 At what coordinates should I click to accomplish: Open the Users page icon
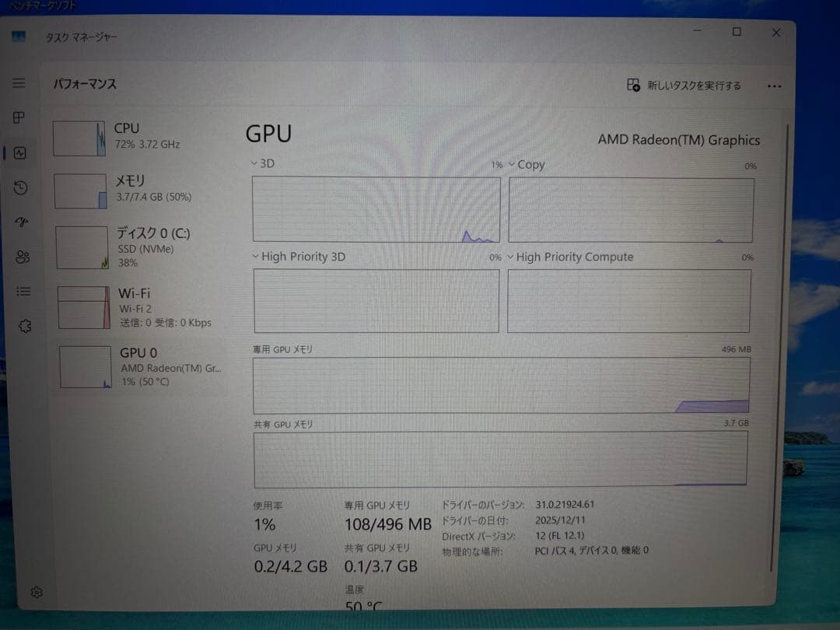[22, 257]
